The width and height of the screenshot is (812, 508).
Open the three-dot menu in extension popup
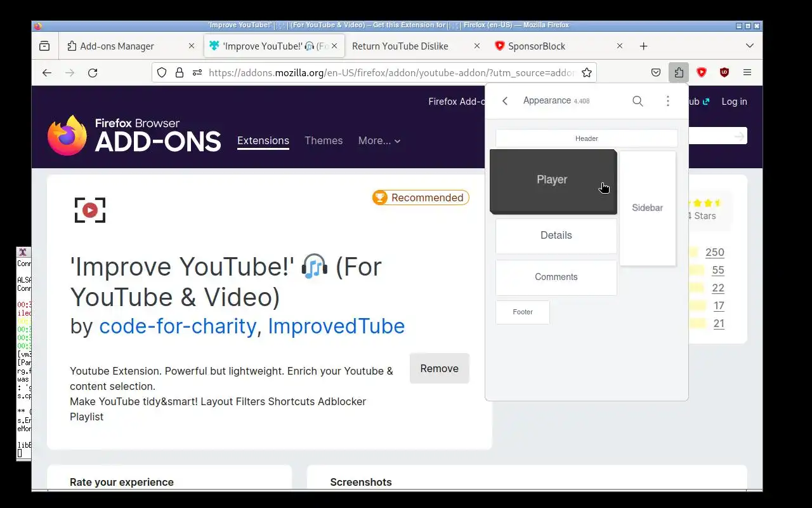(667, 101)
